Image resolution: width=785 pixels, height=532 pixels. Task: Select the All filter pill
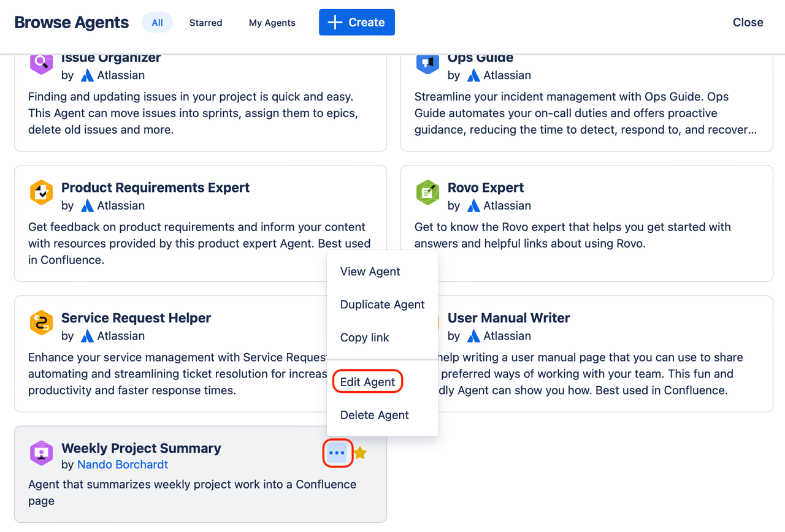[x=157, y=22]
